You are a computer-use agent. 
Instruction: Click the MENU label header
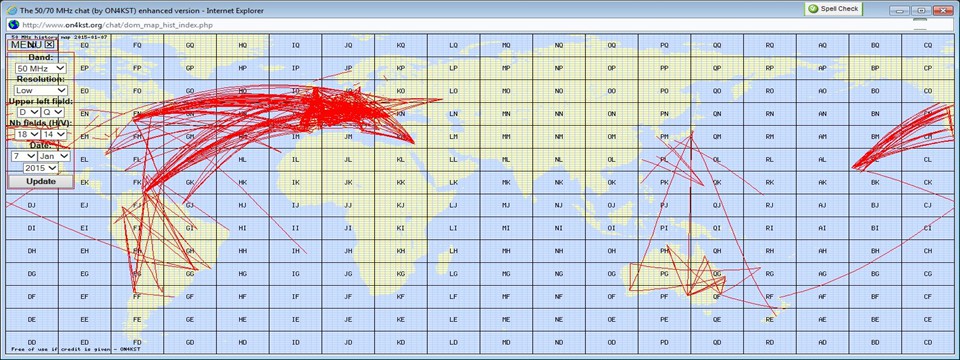(26, 44)
